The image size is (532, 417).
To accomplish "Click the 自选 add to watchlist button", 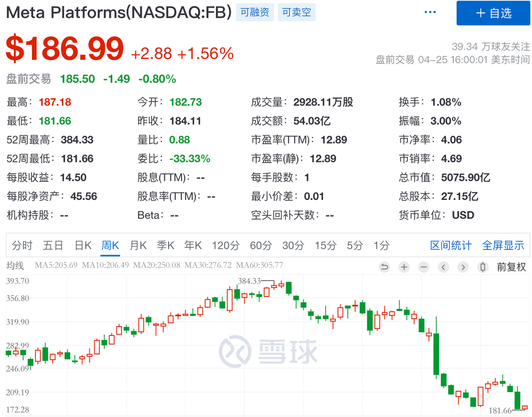I will coord(493,13).
